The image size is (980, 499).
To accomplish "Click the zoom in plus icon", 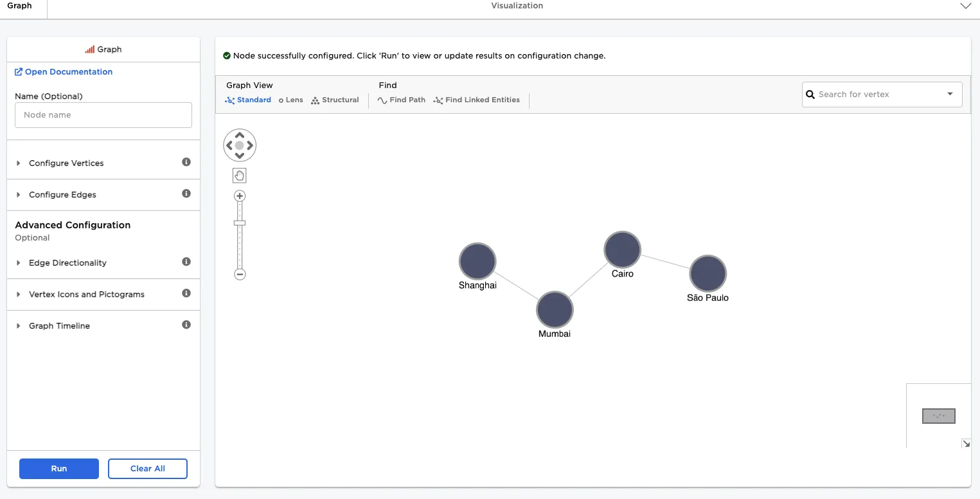I will 240,196.
